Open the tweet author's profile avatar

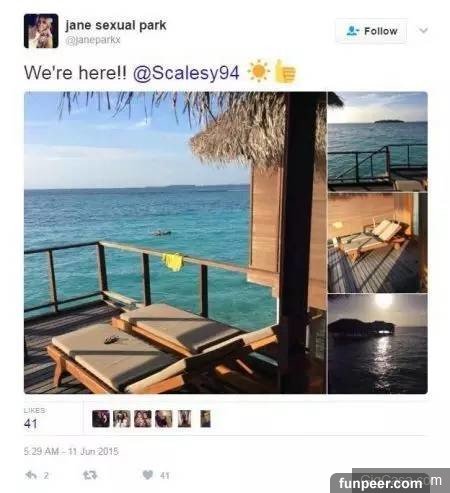tap(41, 31)
